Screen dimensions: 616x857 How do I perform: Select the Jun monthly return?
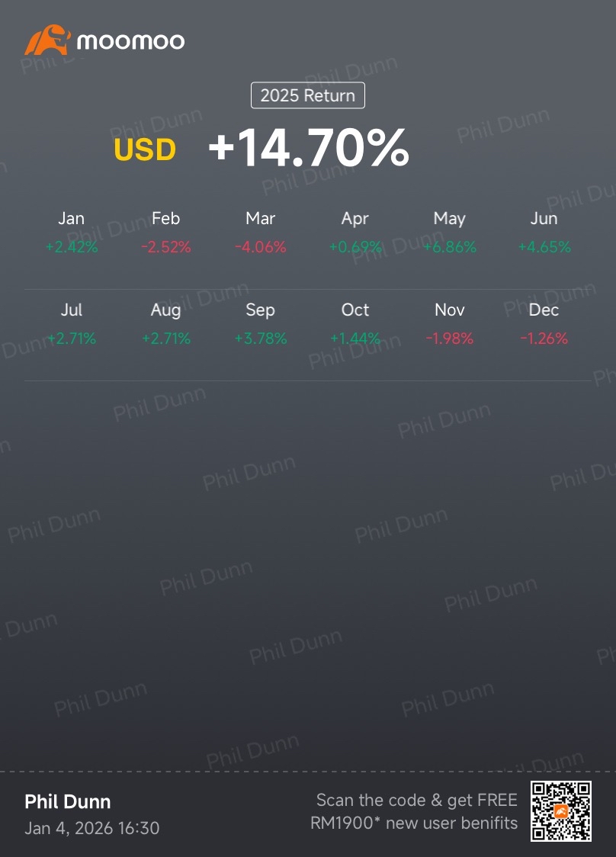tap(544, 233)
